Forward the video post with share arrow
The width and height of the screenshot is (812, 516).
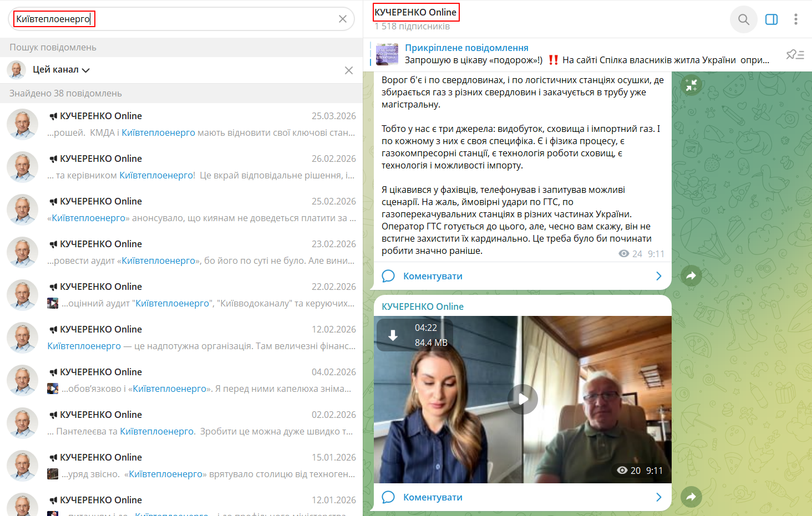point(691,497)
